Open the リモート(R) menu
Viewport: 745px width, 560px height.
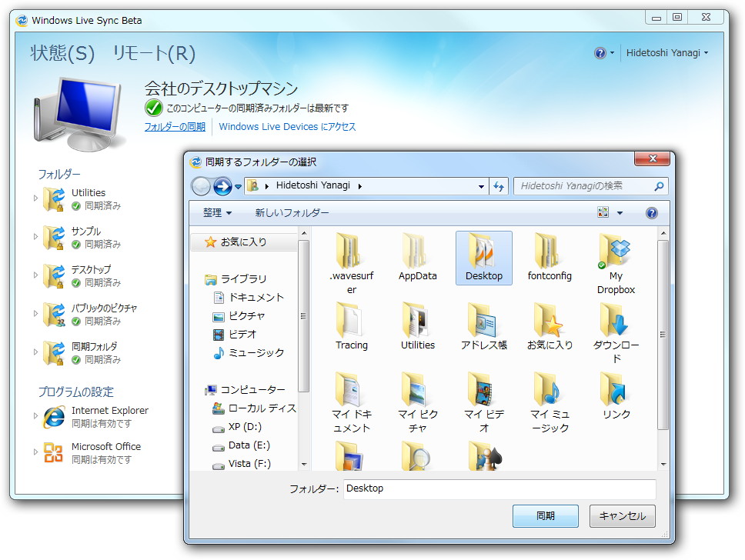(154, 53)
